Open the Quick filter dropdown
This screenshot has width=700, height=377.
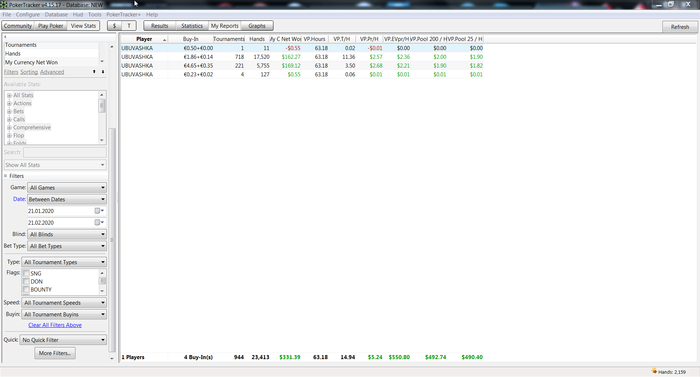(x=63, y=340)
